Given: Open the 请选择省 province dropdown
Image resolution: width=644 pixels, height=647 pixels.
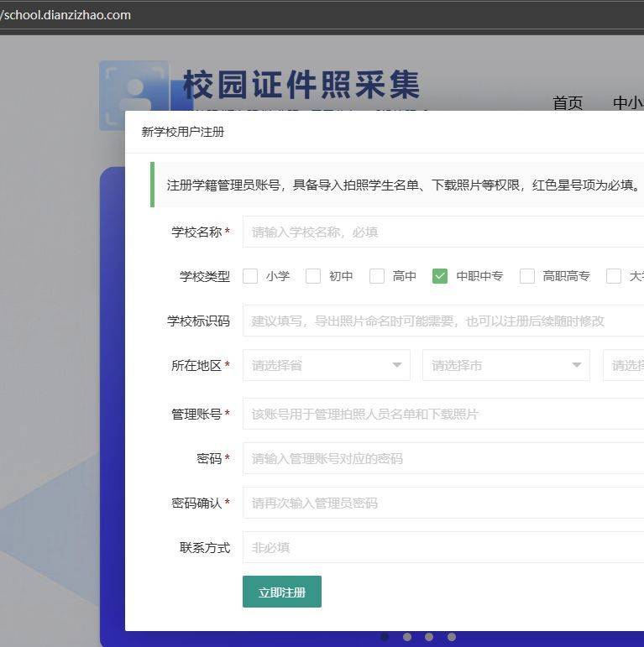Looking at the screenshot, I should (327, 365).
